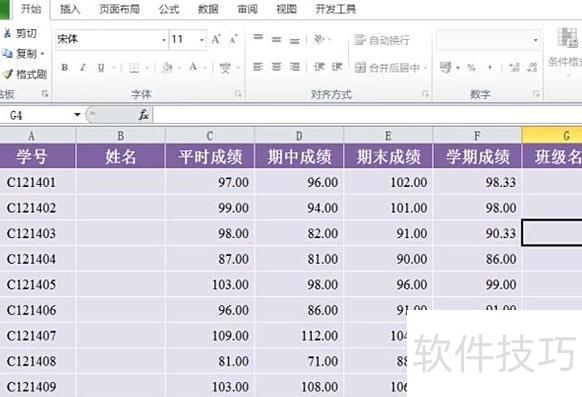582x397 pixels.
Task: Align text right
Action: pos(295,67)
